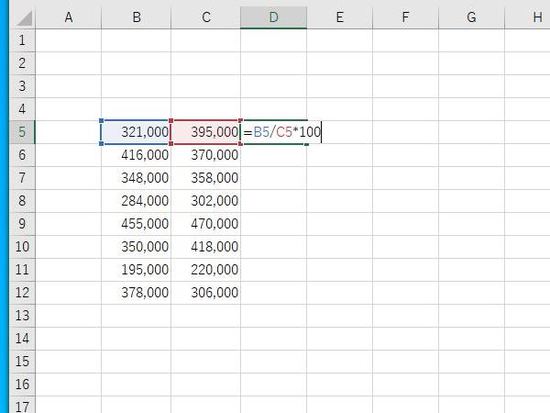The width and height of the screenshot is (550, 413).
Task: Select row 10 header
Action: click(22, 246)
